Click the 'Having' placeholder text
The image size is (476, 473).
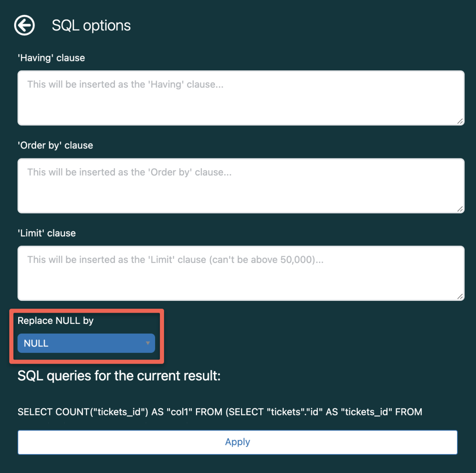coord(125,84)
